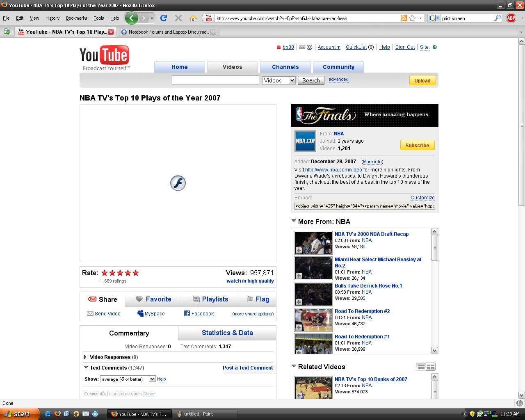Viewport: 525px width, 420px height.
Task: Open the yellow security shield tray icon
Action: tap(472, 414)
